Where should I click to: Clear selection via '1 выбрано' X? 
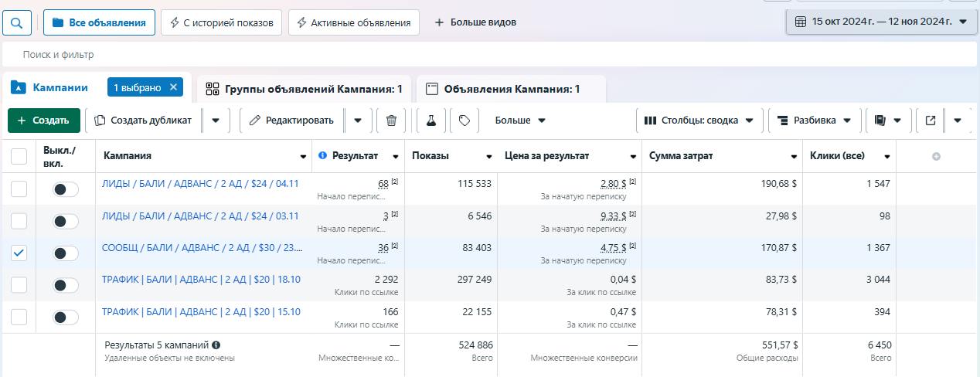(x=174, y=87)
